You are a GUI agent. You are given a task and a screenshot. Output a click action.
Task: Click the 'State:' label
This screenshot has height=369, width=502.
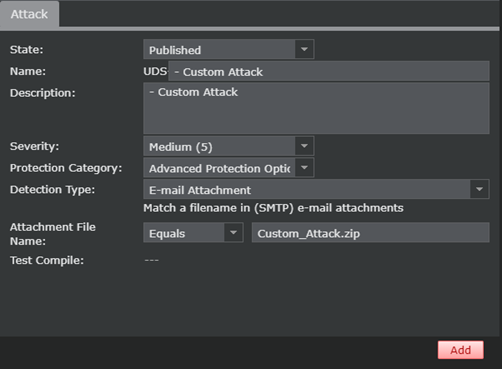point(27,50)
